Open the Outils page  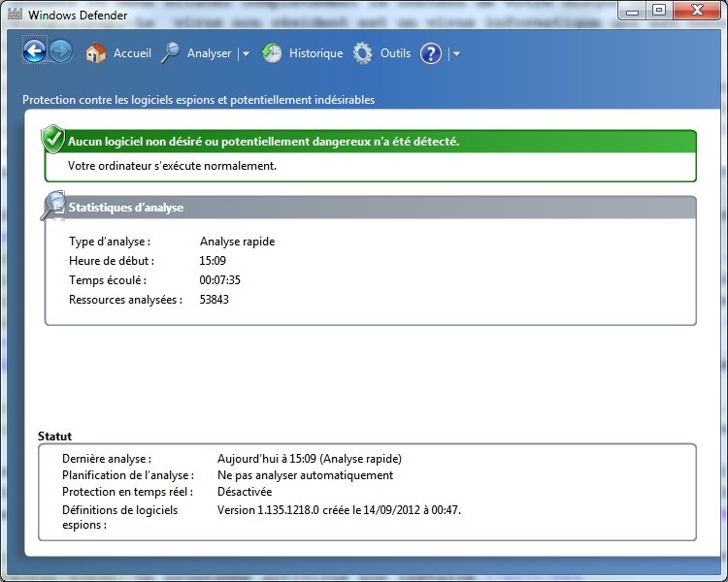tap(396, 53)
